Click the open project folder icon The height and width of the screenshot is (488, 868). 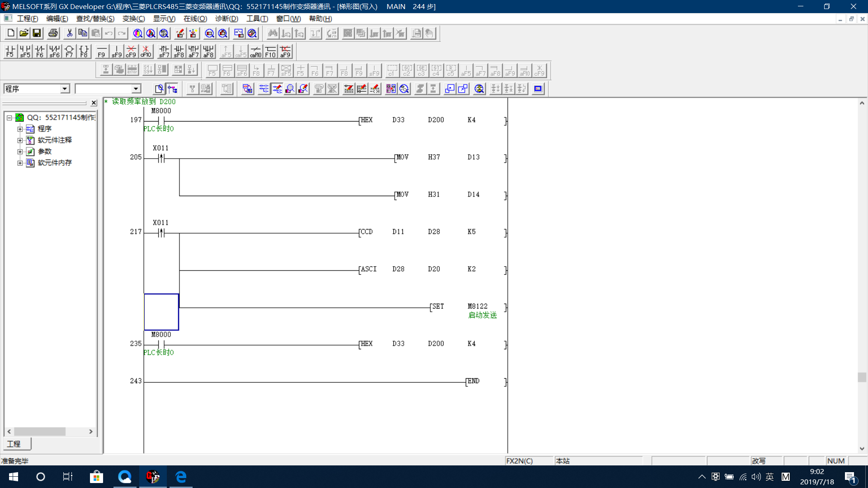point(24,33)
